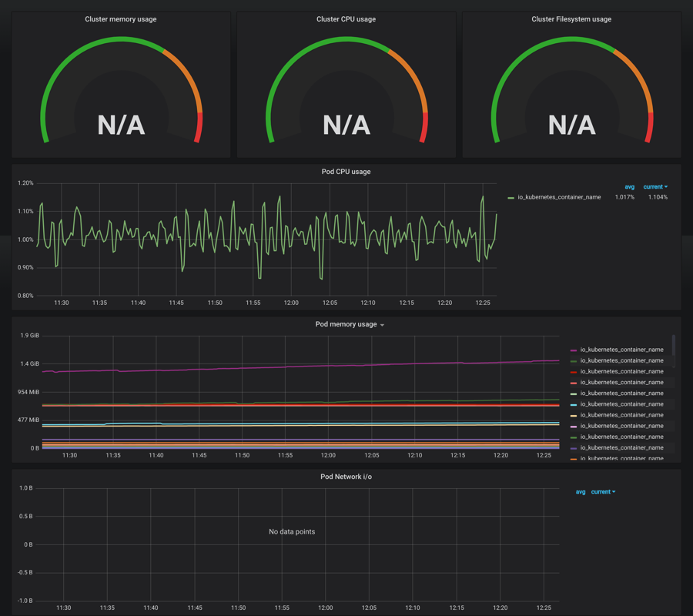This screenshot has height=616, width=693.
Task: Click the N/A value in Cluster Filesystem usage gauge
Action: (x=571, y=125)
